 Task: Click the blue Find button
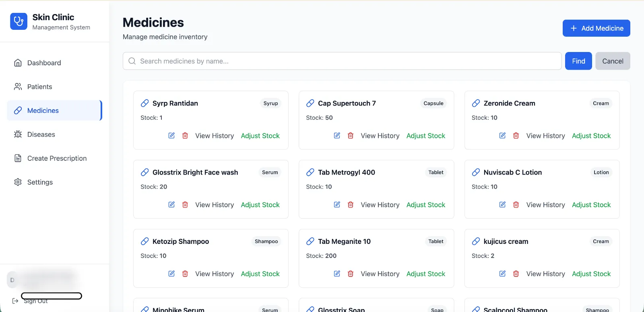(x=578, y=61)
